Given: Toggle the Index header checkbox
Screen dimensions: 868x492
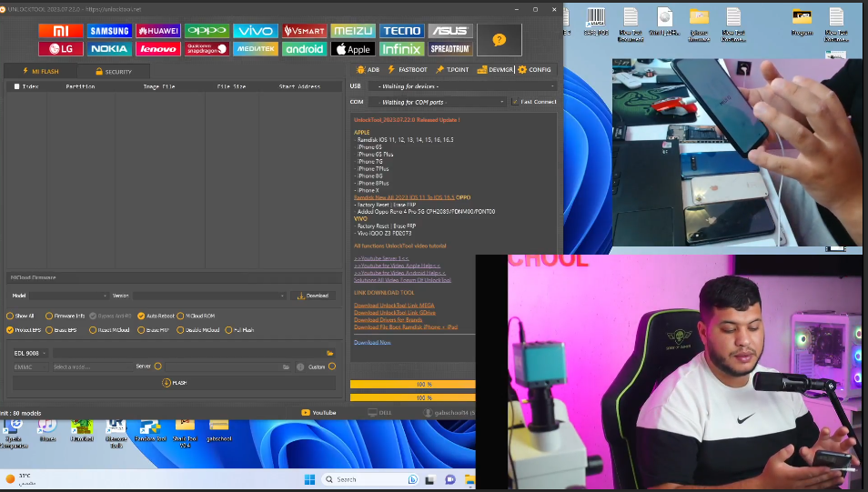Looking at the screenshot, I should [16, 86].
